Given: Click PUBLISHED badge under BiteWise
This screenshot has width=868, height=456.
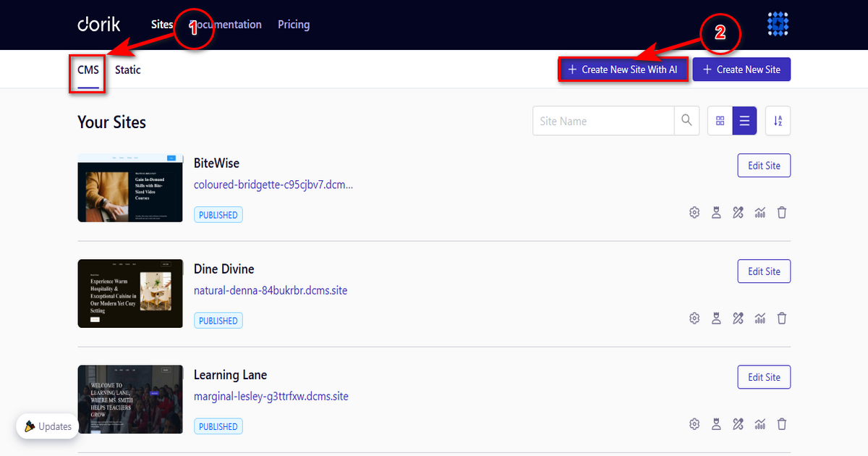Looking at the screenshot, I should (x=218, y=215).
